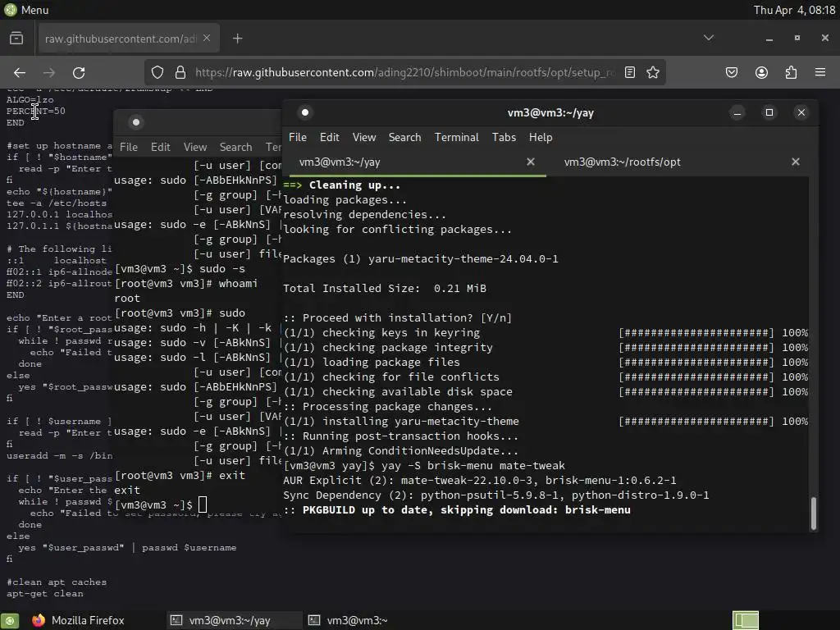Click the background terminal prompt cursor area
Image resolution: width=840 pixels, height=630 pixels.
click(x=203, y=504)
